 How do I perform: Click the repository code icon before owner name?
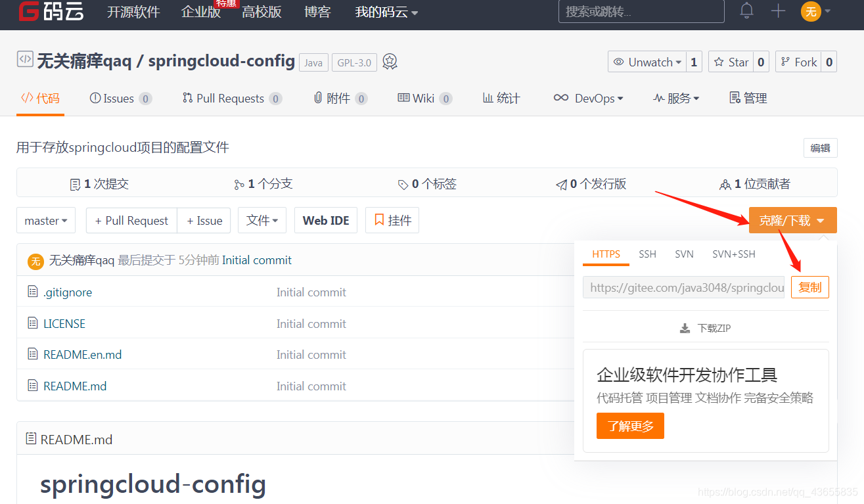[x=24, y=59]
